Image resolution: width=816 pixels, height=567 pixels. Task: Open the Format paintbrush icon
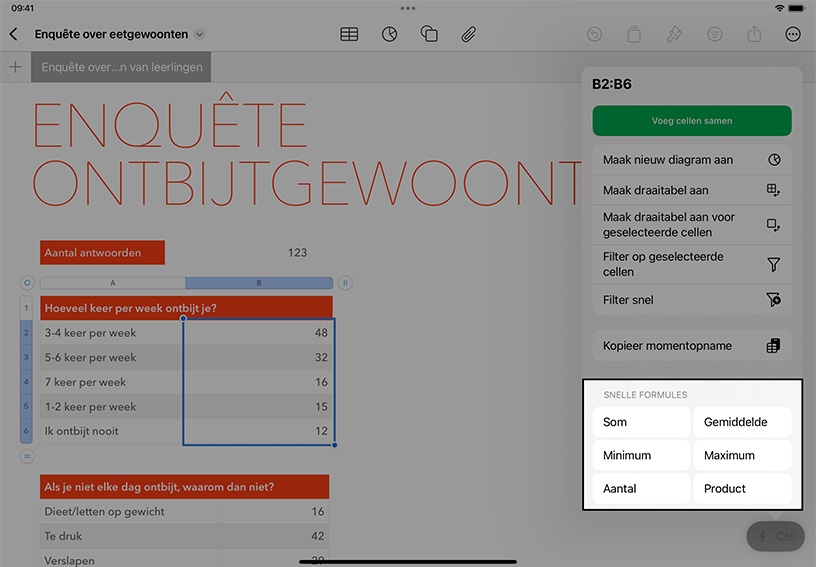(674, 34)
